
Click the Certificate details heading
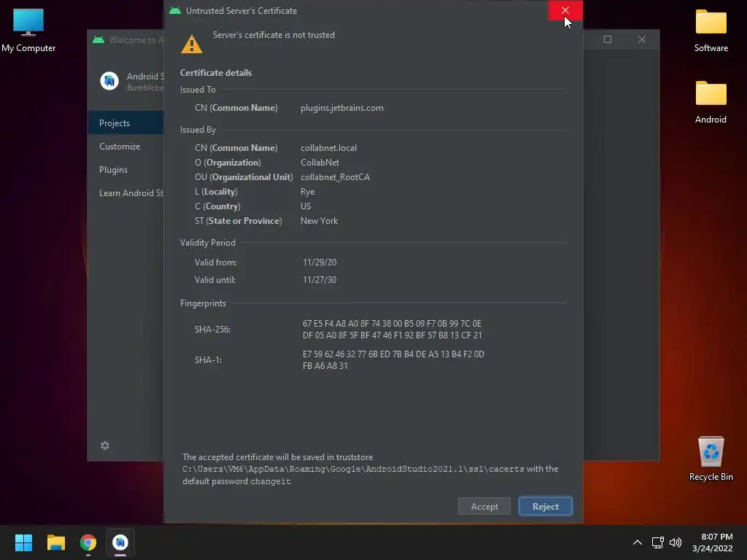(216, 73)
